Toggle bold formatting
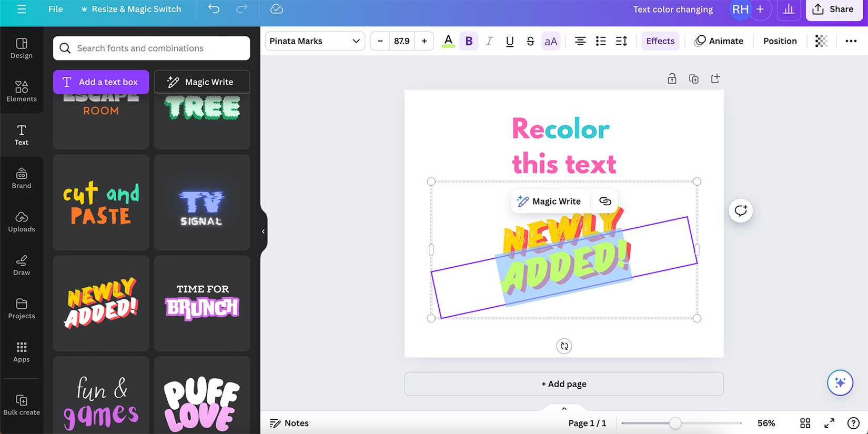The width and height of the screenshot is (868, 434). (469, 41)
